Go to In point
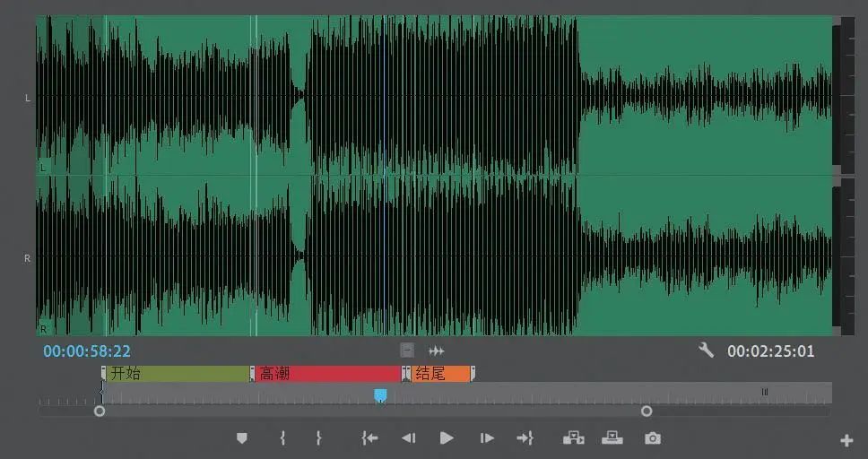 369,438
